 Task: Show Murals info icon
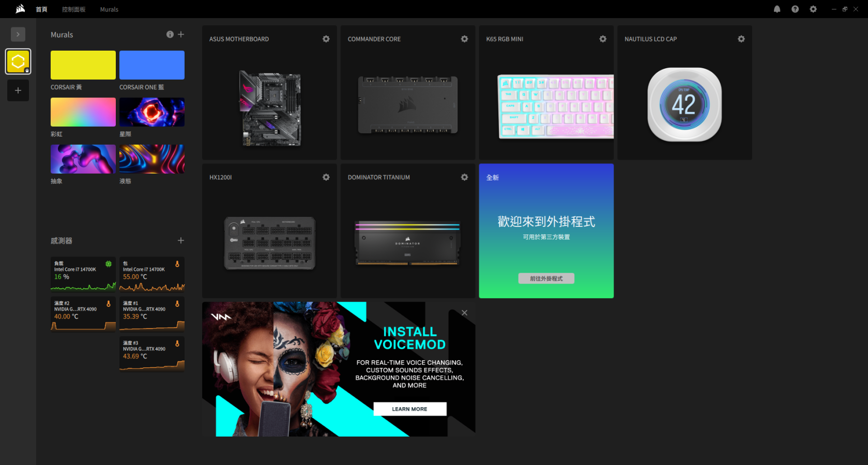(170, 34)
